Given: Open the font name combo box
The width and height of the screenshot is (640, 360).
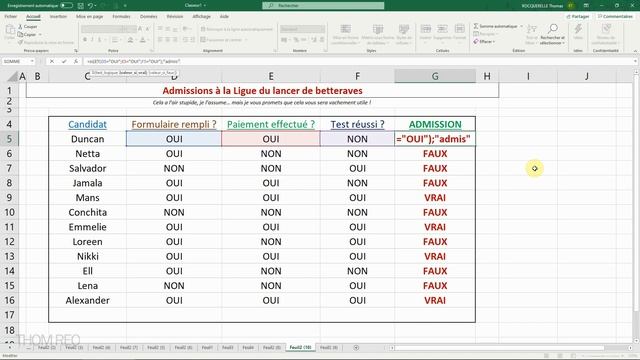Looking at the screenshot, I should 101,29.
